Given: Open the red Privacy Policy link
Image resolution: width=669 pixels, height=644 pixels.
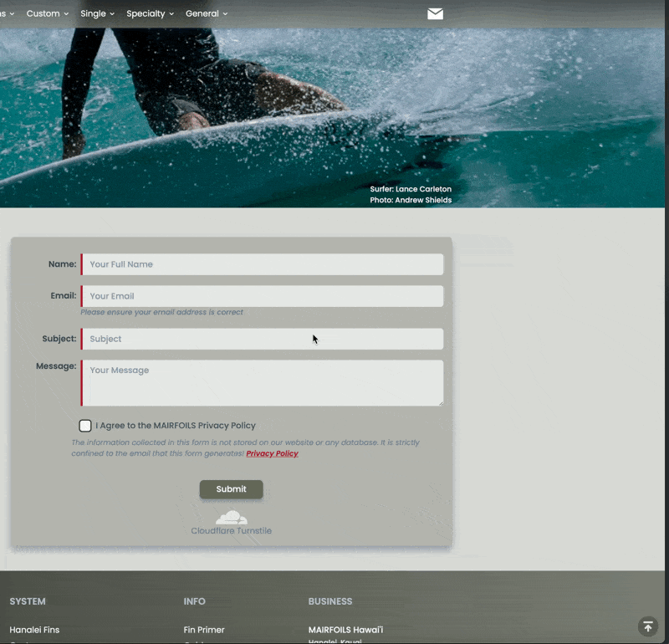Looking at the screenshot, I should coord(273,453).
